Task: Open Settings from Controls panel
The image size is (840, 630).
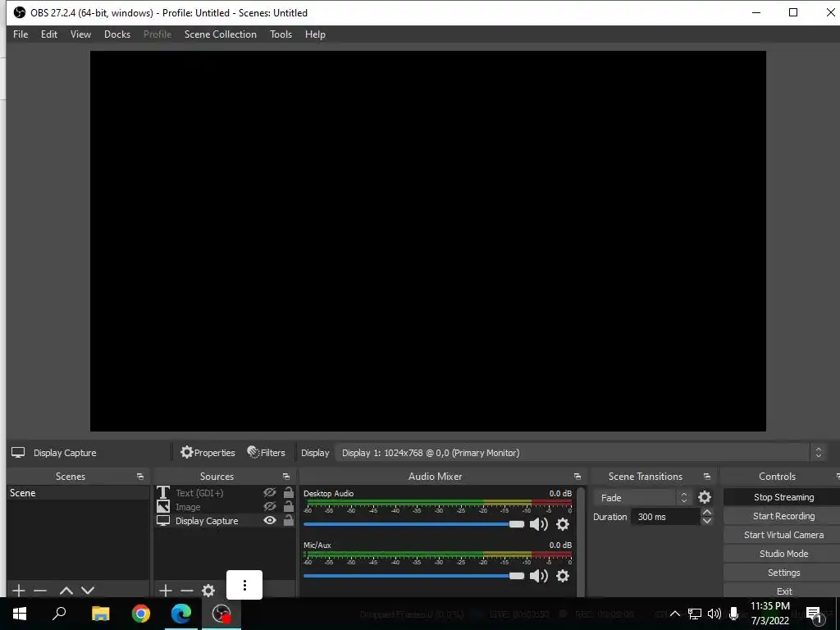Action: click(783, 572)
